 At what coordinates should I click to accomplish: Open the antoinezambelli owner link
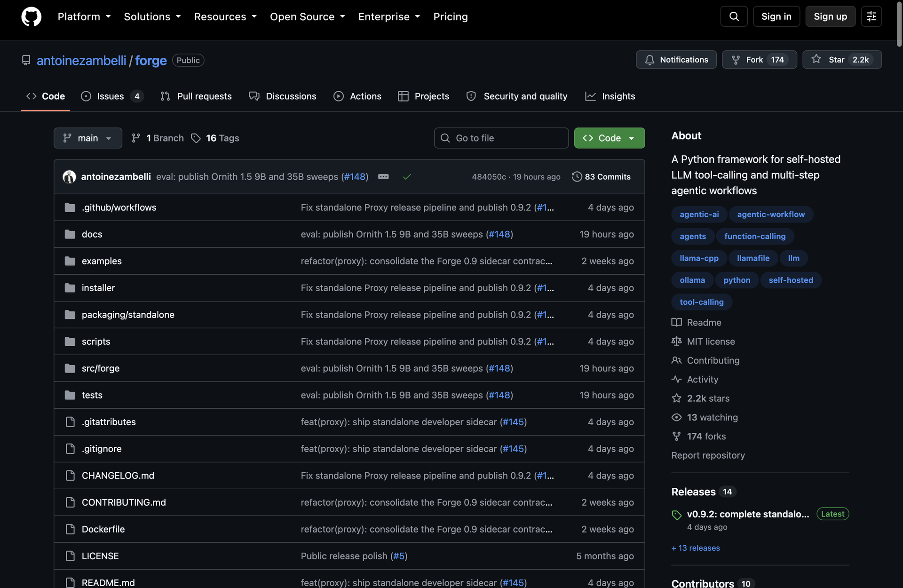tap(81, 61)
